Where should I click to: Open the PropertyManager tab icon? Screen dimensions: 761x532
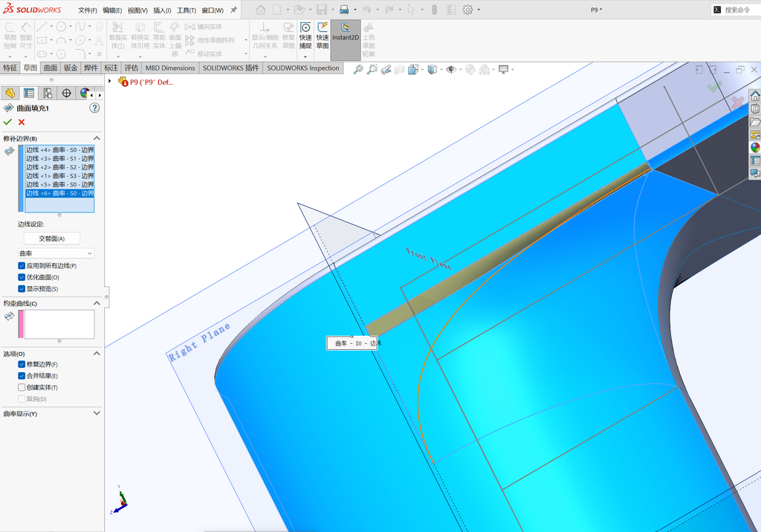[29, 93]
